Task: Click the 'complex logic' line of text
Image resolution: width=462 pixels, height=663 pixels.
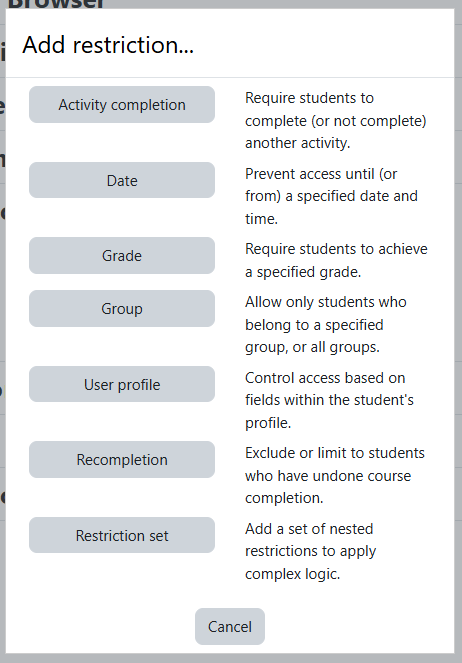Action: [x=293, y=574]
